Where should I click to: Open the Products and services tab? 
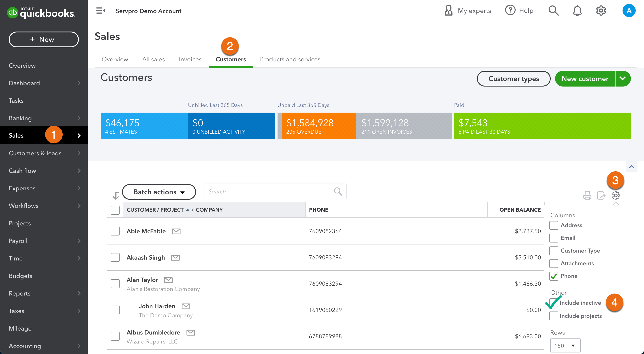coord(290,59)
